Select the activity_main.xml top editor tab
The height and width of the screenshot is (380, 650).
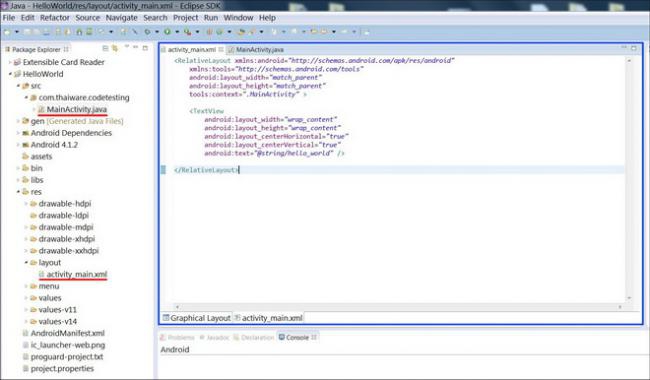(192, 49)
